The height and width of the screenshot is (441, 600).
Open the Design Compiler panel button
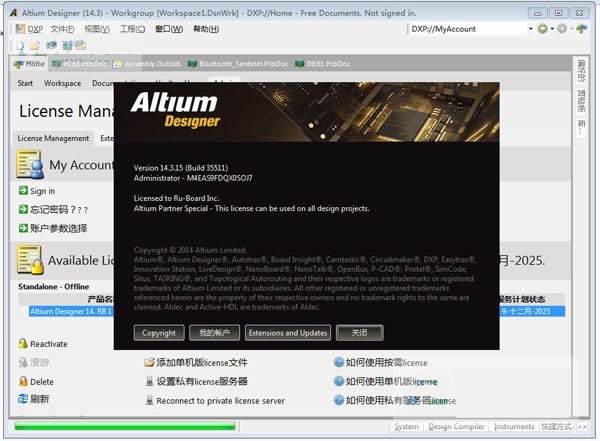coord(456,426)
